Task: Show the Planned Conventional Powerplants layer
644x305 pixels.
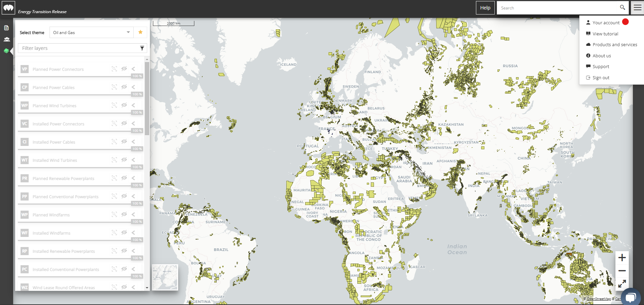Action: [x=124, y=196]
